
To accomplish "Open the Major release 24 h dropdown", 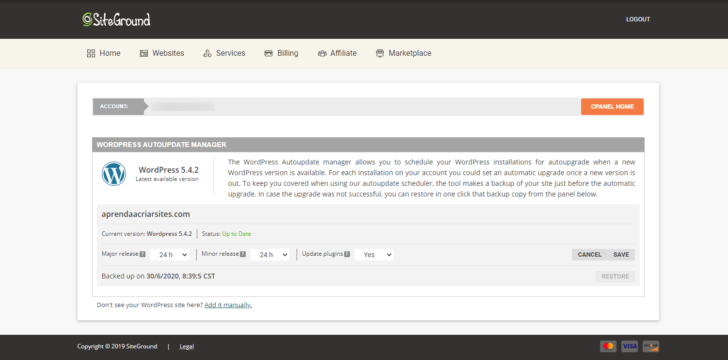I will point(170,255).
